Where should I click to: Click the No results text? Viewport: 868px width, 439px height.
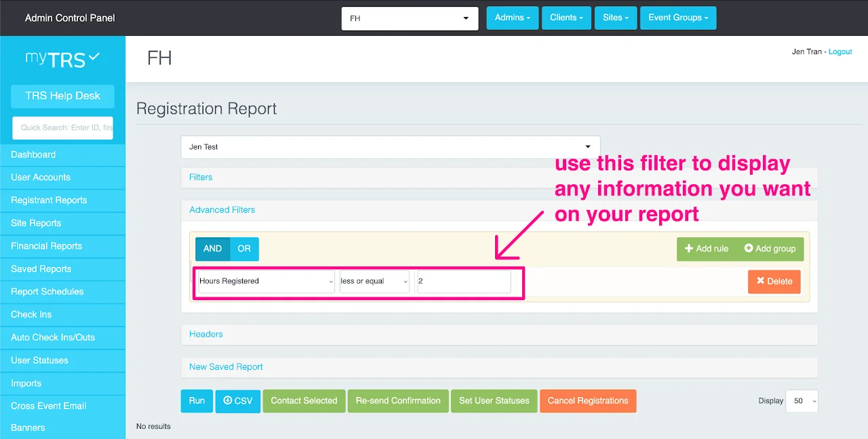[153, 427]
